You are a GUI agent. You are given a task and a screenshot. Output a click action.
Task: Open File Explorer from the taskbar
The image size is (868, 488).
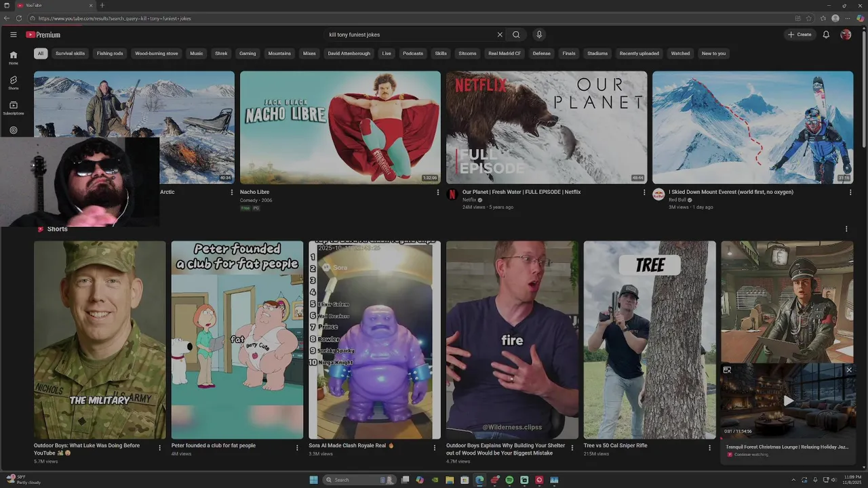click(450, 480)
